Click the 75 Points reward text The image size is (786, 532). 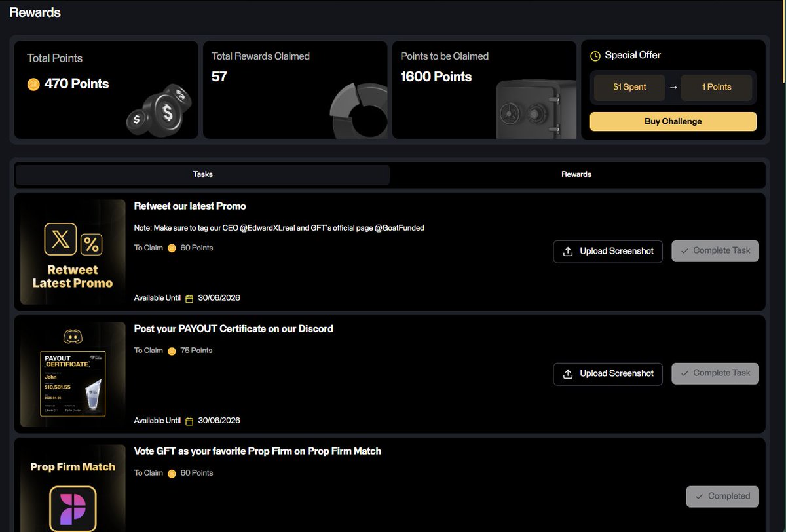click(196, 351)
